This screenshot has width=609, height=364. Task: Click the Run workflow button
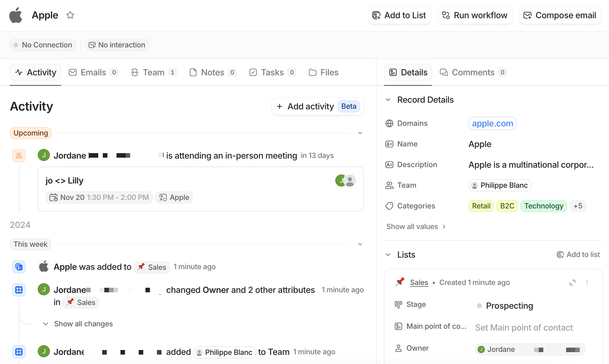point(475,15)
